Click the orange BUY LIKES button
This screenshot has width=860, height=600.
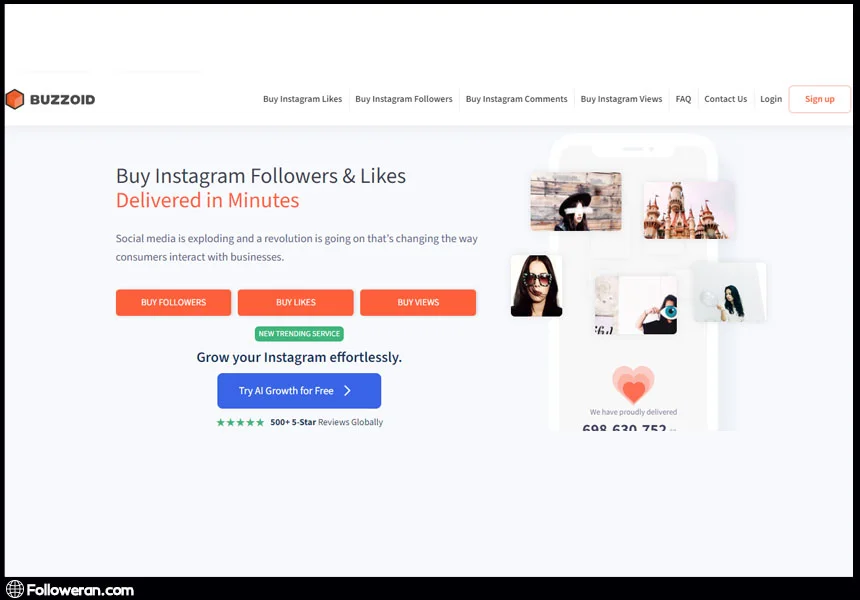click(x=295, y=302)
